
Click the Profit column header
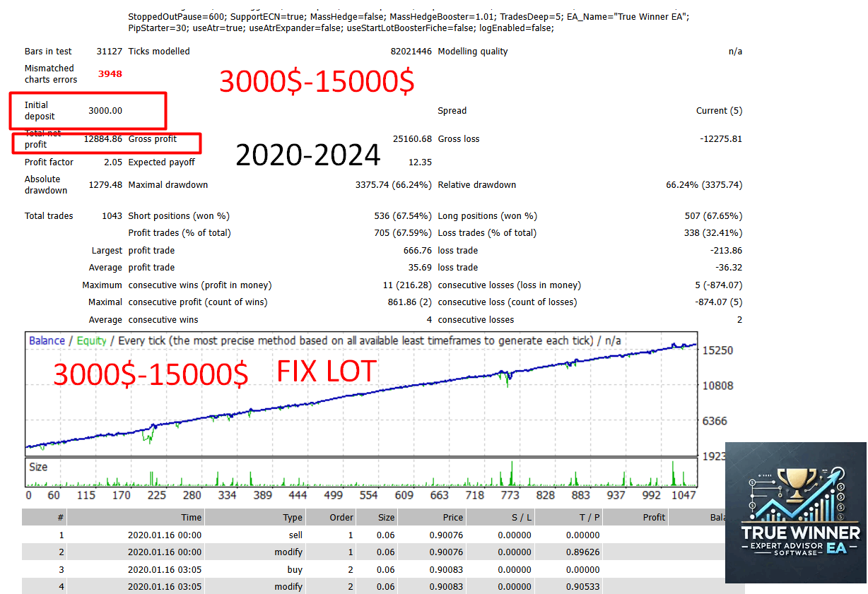(654, 518)
